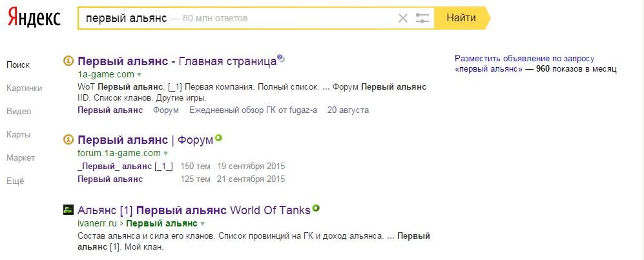Click the Яндекс logo
This screenshot has width=644, height=260.
point(34,17)
